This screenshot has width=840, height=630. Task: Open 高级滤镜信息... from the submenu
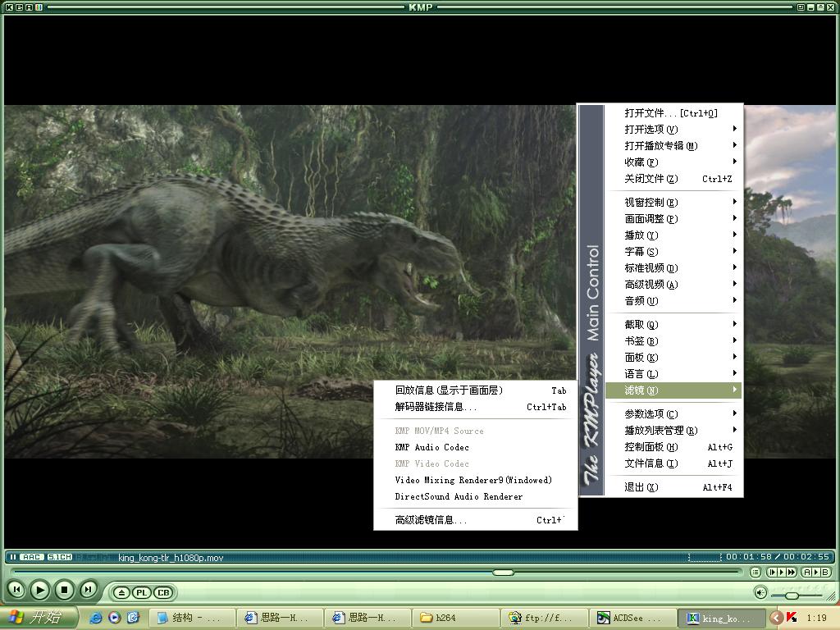(x=475, y=519)
